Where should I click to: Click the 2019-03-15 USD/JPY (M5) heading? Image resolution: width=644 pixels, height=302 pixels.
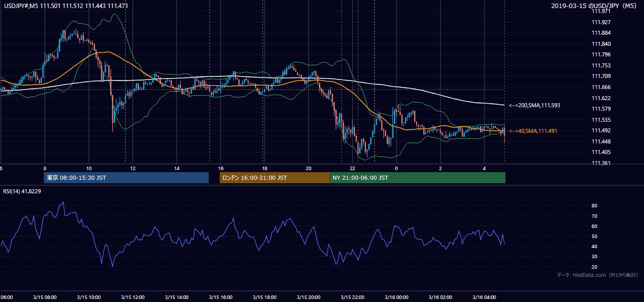(595, 6)
